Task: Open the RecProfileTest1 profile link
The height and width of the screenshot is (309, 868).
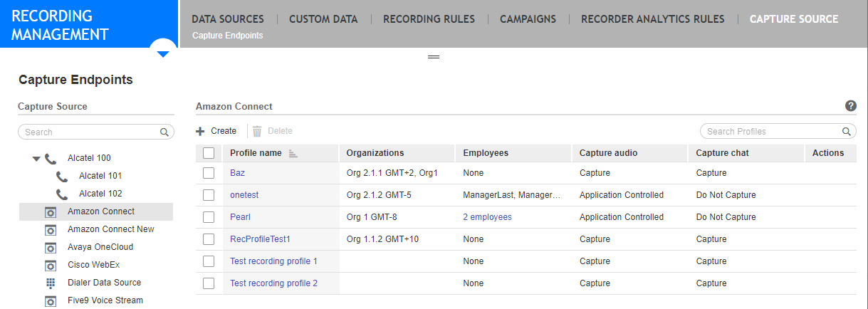Action: (260, 239)
